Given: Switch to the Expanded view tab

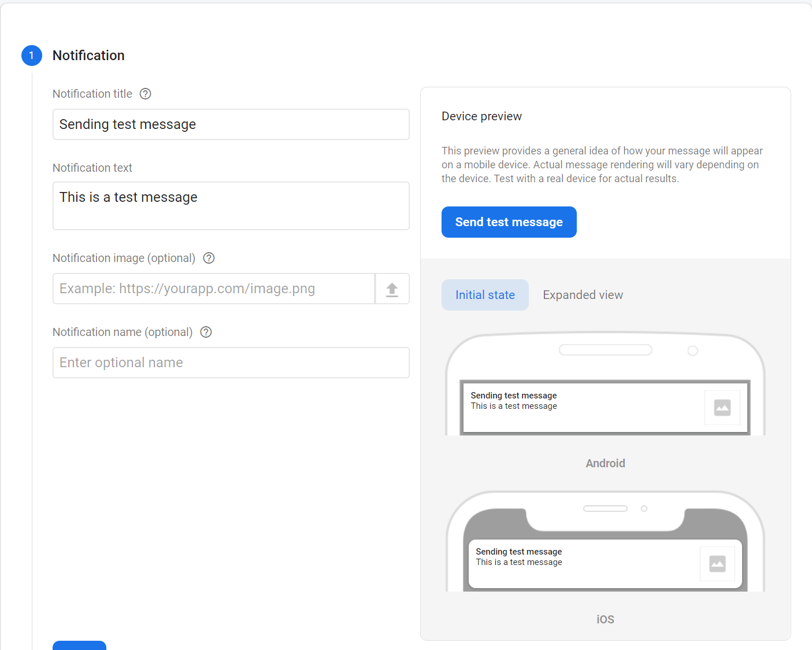Looking at the screenshot, I should coord(583,295).
